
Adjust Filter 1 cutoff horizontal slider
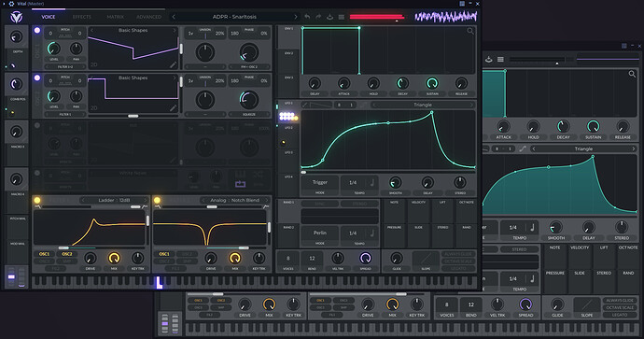click(x=63, y=247)
